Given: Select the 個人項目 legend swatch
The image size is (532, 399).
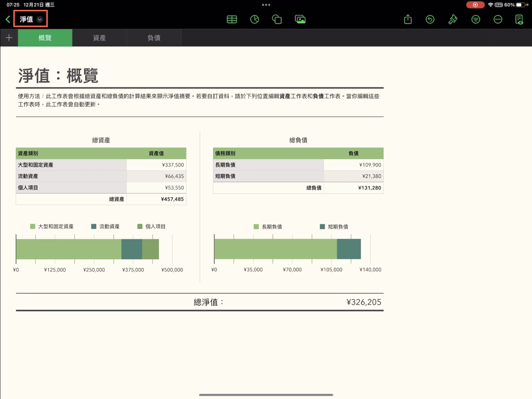Looking at the screenshot, I should (140, 226).
